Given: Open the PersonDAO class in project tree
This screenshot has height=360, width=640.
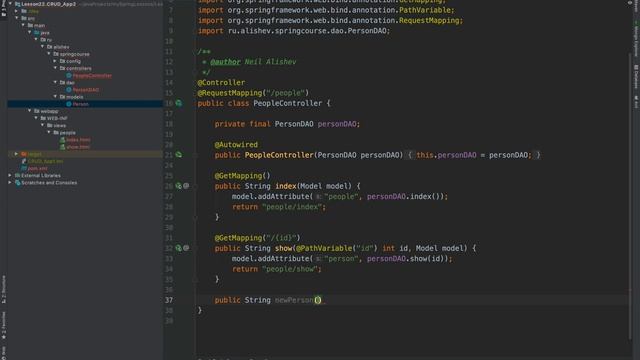Looking at the screenshot, I should [x=86, y=90].
